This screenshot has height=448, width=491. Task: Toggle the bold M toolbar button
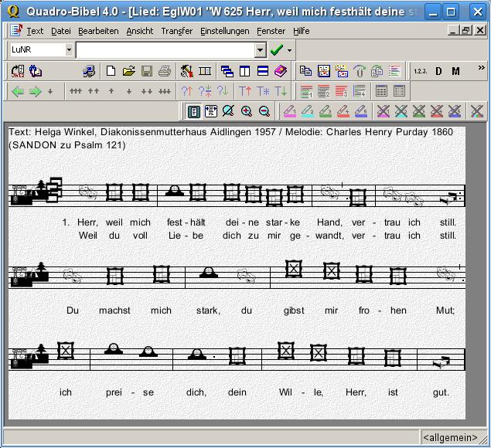455,71
